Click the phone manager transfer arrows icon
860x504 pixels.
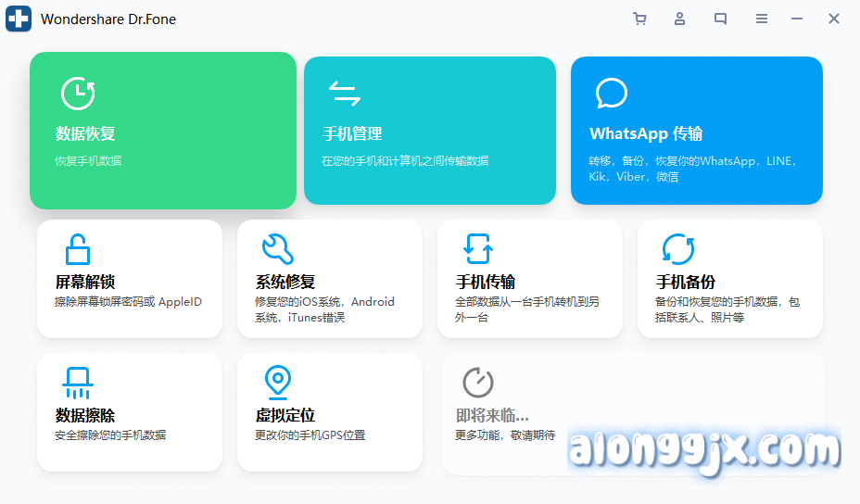coord(345,94)
